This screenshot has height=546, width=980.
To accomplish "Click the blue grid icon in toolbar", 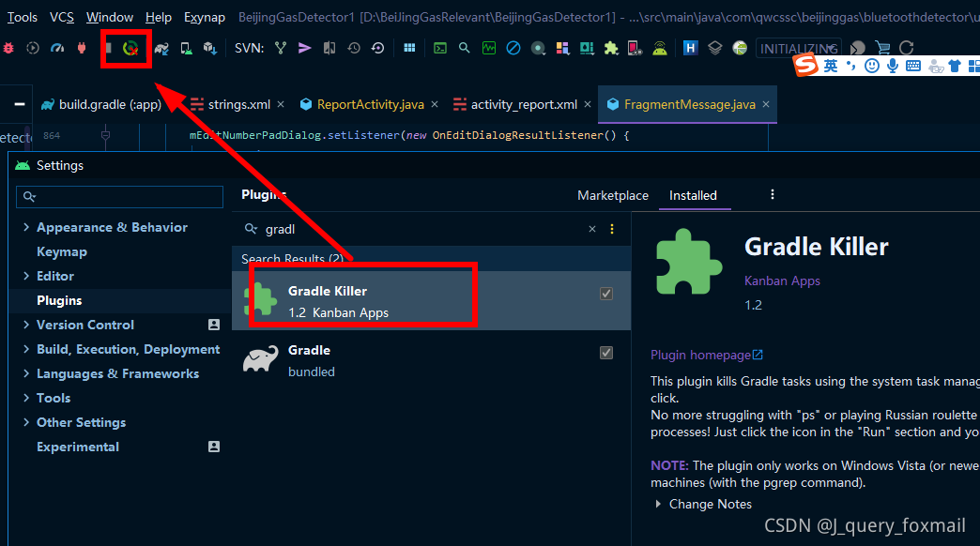I will point(409,48).
